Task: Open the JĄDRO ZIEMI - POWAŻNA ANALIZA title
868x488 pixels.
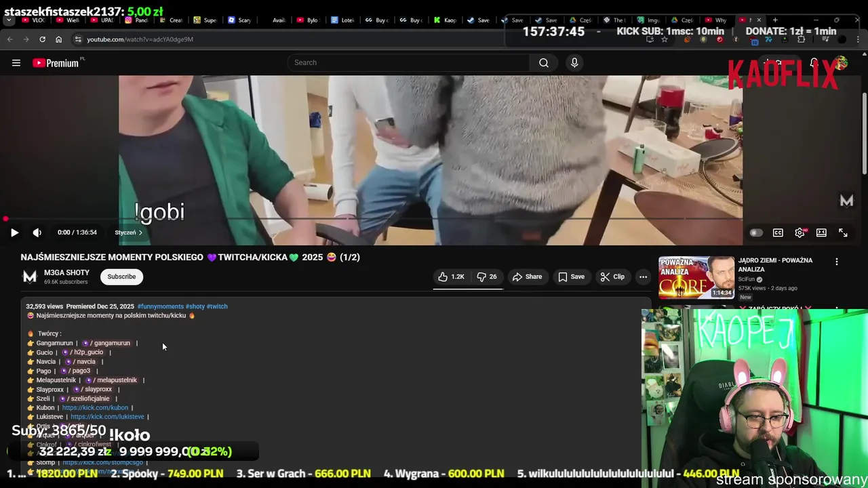Action: [x=775, y=264]
